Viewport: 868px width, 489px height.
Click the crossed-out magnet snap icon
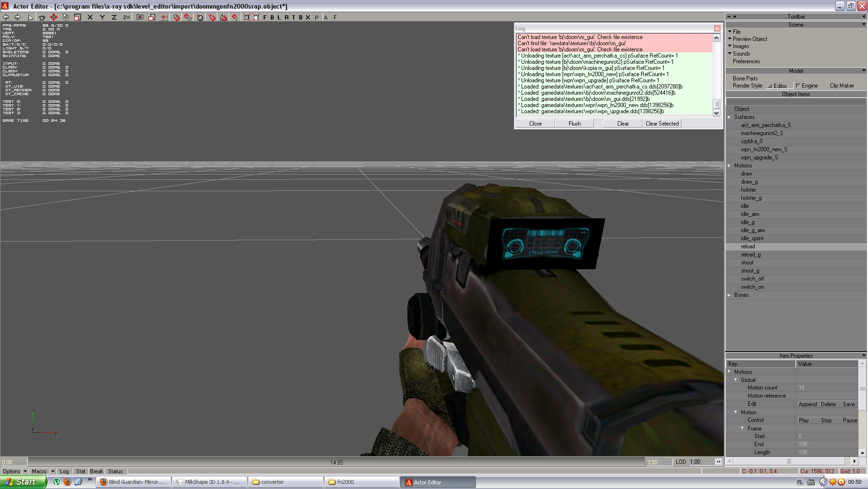pyautogui.click(x=224, y=17)
